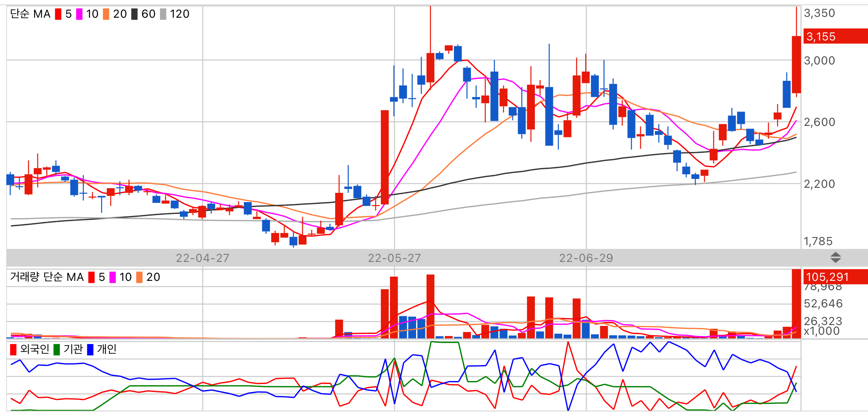Click the 기관 investor label
Image resolution: width=868 pixels, height=416 pixels.
(x=73, y=349)
